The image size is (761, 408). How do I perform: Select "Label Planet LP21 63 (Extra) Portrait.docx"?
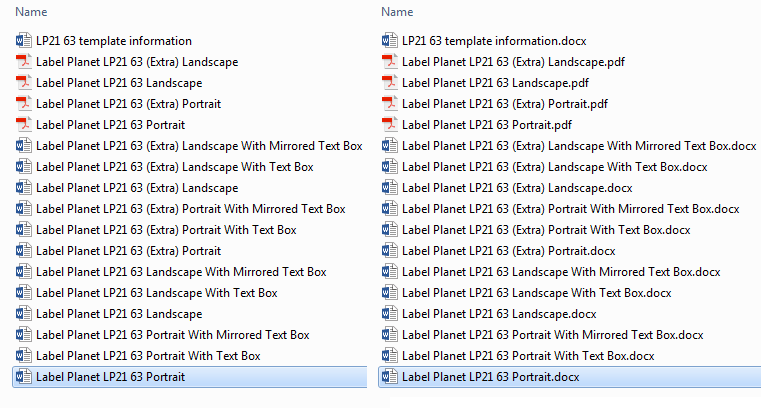(x=509, y=251)
